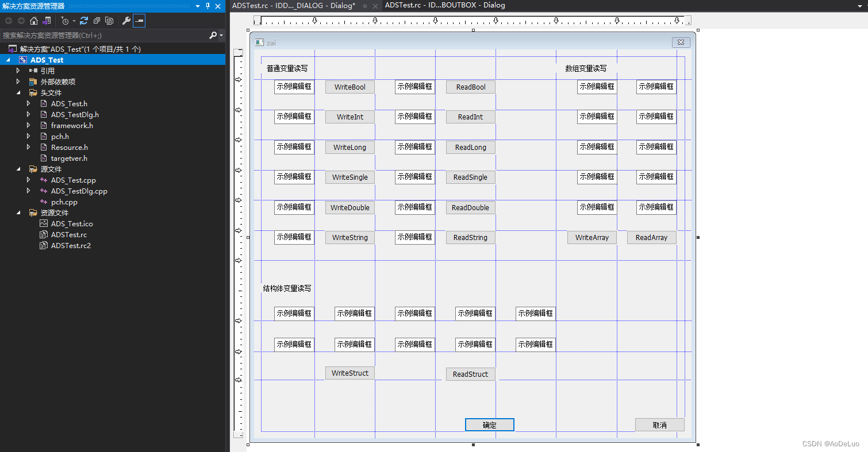
Task: Collapse the 资源文件 folder
Action: tap(18, 213)
